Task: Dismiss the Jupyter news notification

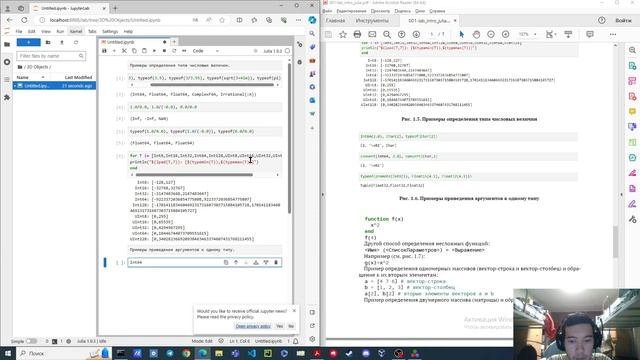Action: click(294, 311)
